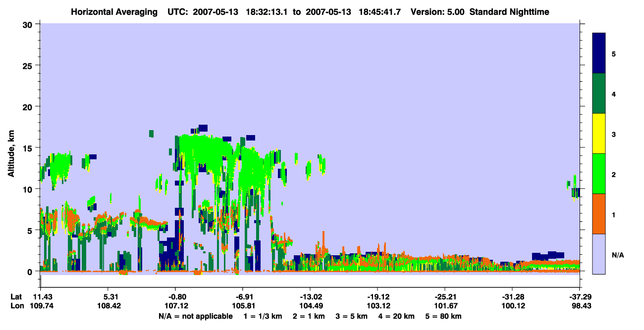
Task: Click the orange 1 color band
Action: point(599,214)
